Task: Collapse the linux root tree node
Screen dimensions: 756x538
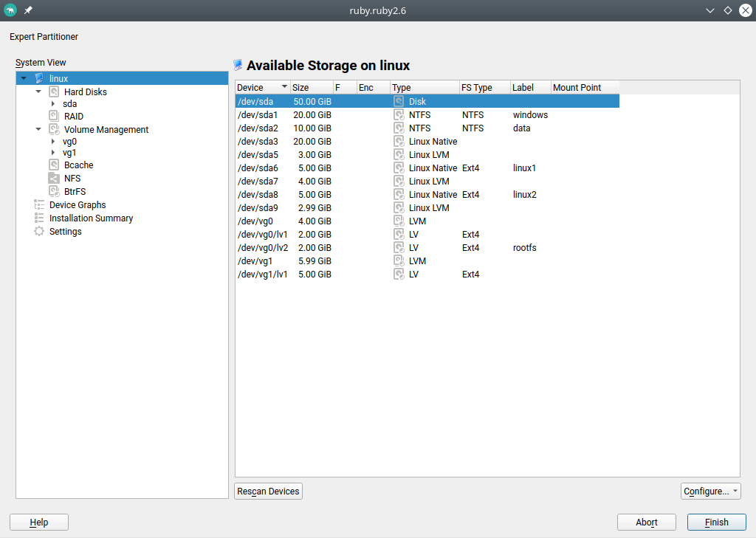Action: click(x=24, y=78)
